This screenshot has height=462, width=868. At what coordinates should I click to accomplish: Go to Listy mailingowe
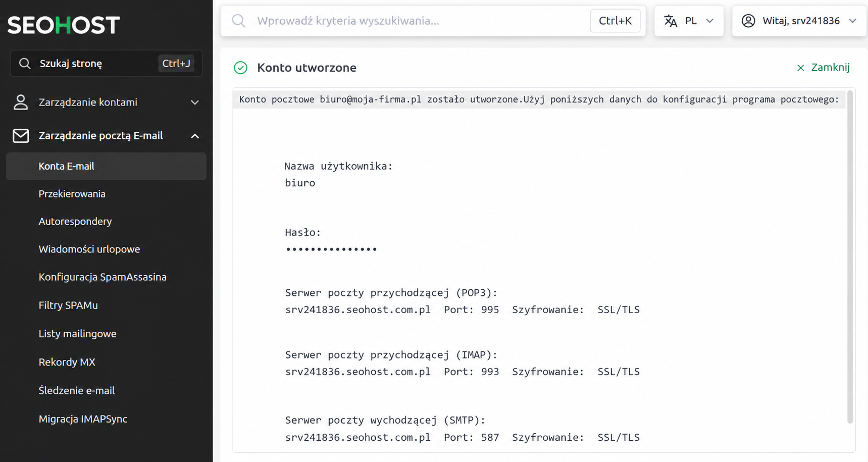pos(77,334)
